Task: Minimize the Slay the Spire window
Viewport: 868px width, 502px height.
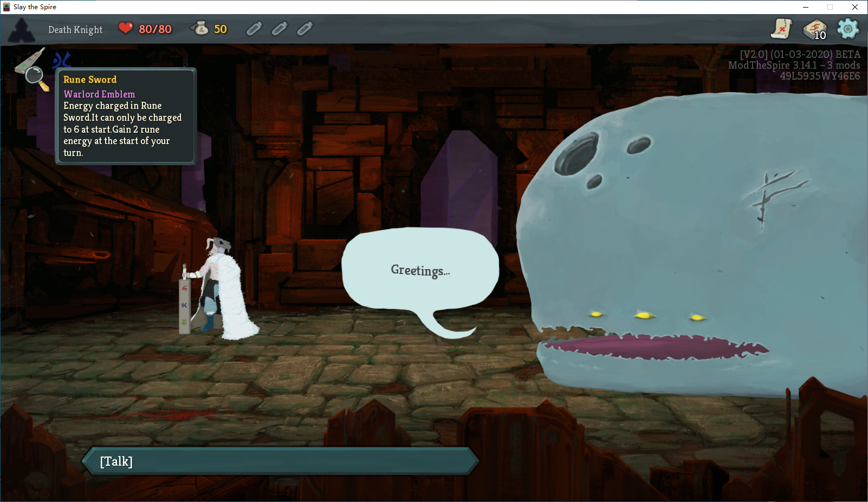Action: pyautogui.click(x=806, y=7)
